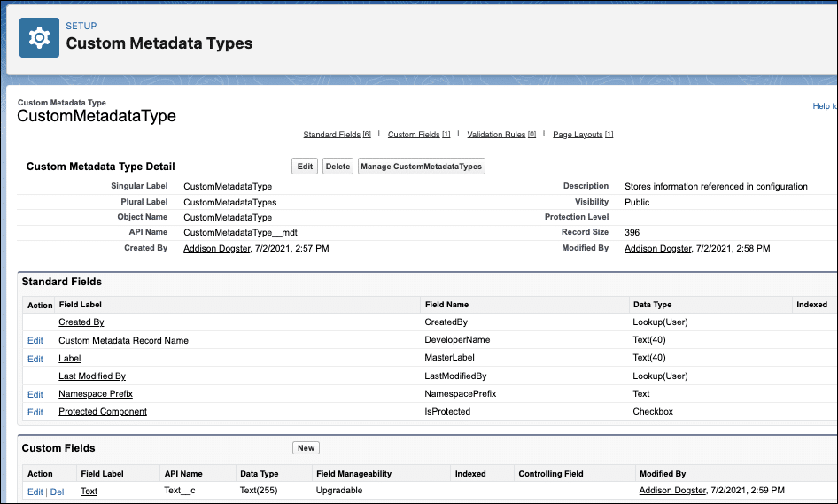Select the API Name value CustomMetadataType__mdt
The image size is (838, 504).
(240, 232)
